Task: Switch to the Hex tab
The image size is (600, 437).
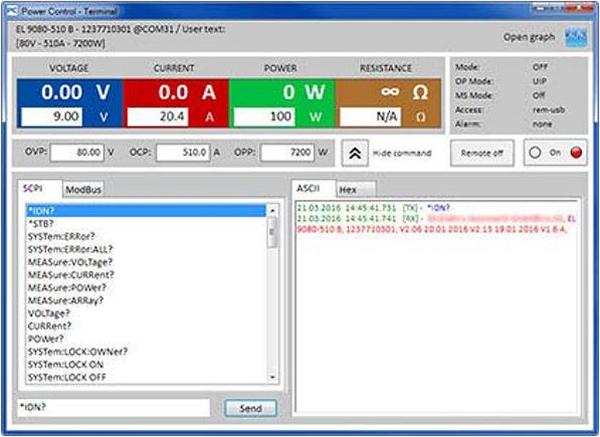Action: [x=348, y=189]
